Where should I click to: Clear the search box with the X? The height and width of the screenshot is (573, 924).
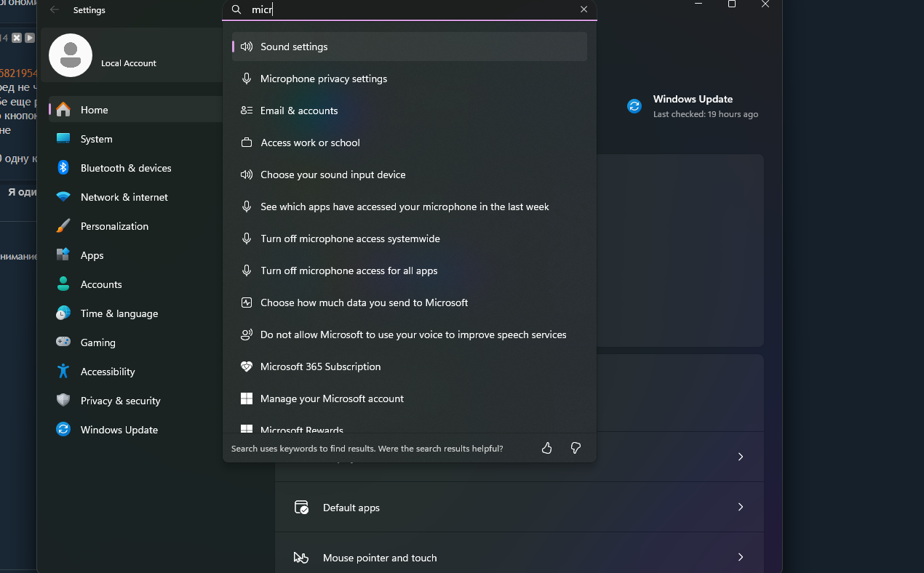click(584, 9)
